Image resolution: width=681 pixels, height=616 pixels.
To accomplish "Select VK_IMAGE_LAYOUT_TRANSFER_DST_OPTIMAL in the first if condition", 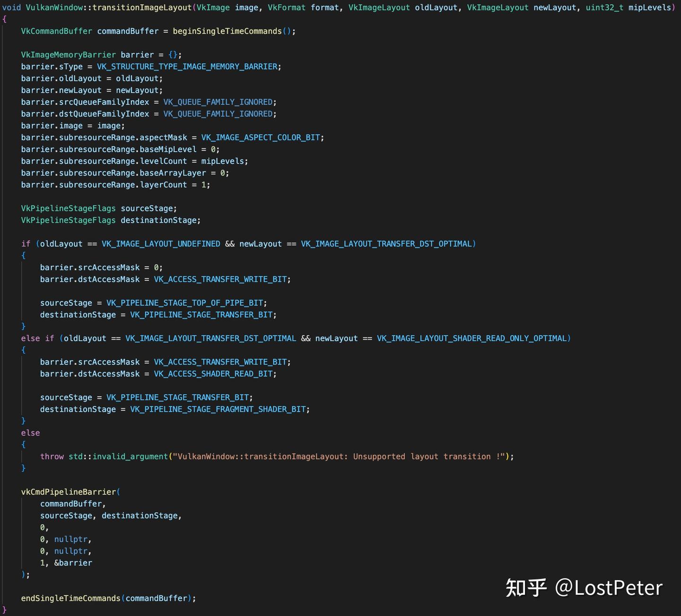I will pos(388,243).
